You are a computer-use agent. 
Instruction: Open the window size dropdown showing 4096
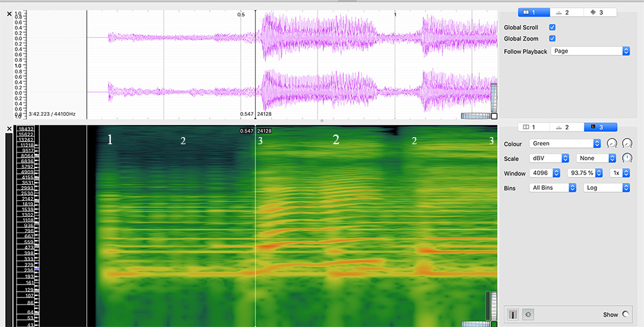pyautogui.click(x=545, y=173)
